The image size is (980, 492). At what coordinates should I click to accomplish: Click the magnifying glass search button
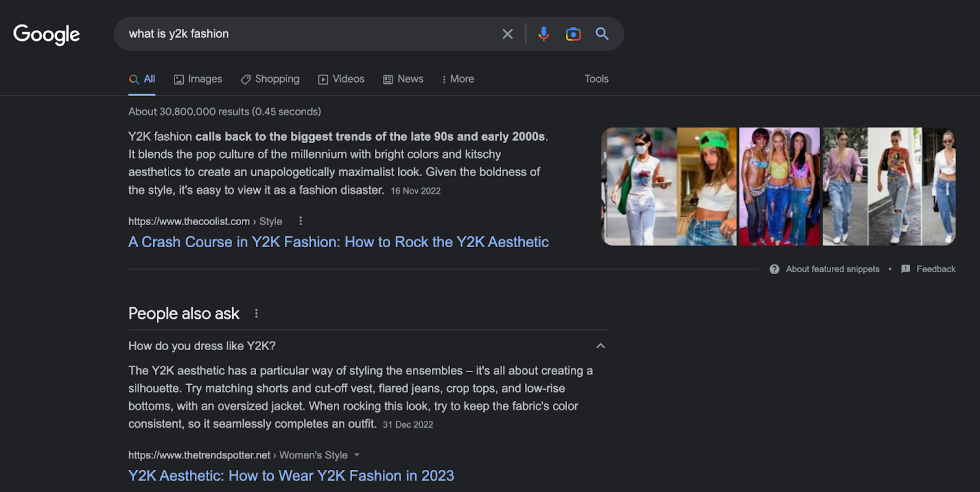[x=602, y=34]
